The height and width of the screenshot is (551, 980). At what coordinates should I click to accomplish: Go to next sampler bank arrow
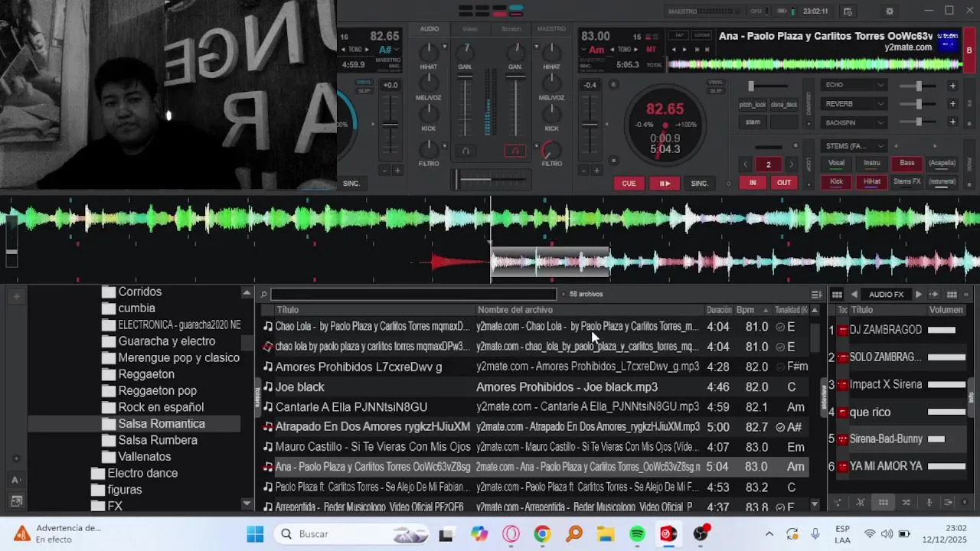[x=919, y=295]
